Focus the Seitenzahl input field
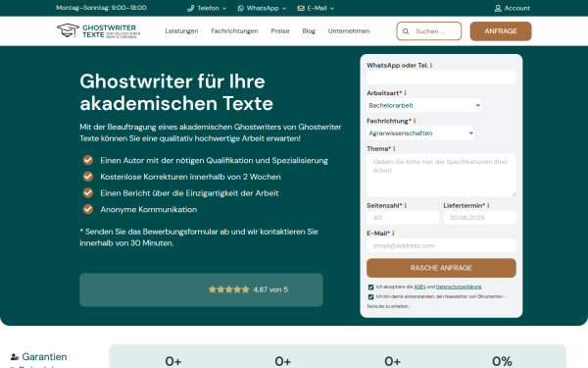The height and width of the screenshot is (368, 588). 403,218
